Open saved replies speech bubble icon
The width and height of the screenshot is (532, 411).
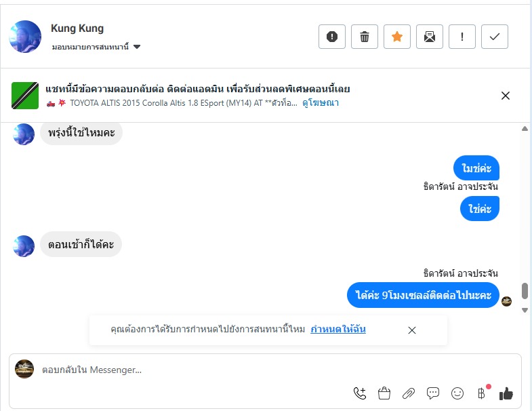[433, 393]
